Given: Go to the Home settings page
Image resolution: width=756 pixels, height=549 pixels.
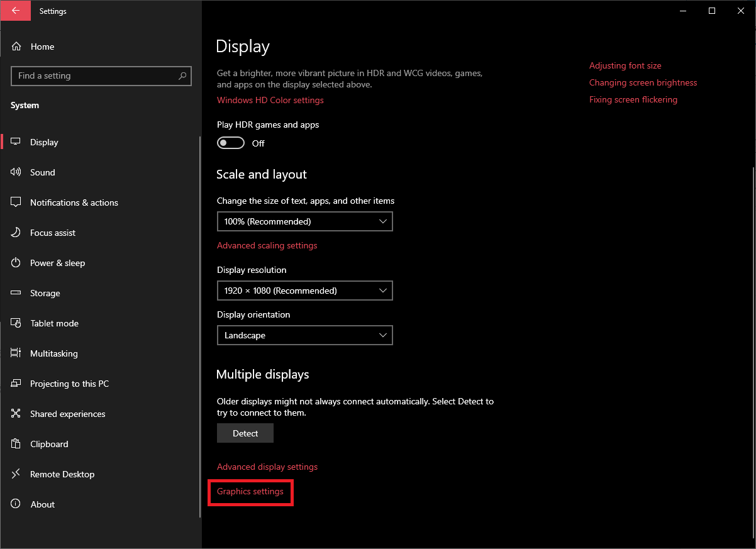Looking at the screenshot, I should pos(42,46).
